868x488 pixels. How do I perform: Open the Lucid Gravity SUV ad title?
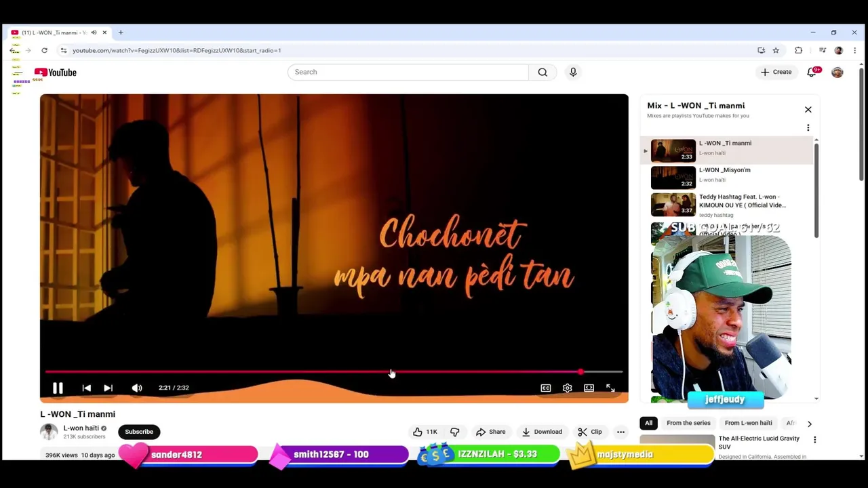[759, 443]
